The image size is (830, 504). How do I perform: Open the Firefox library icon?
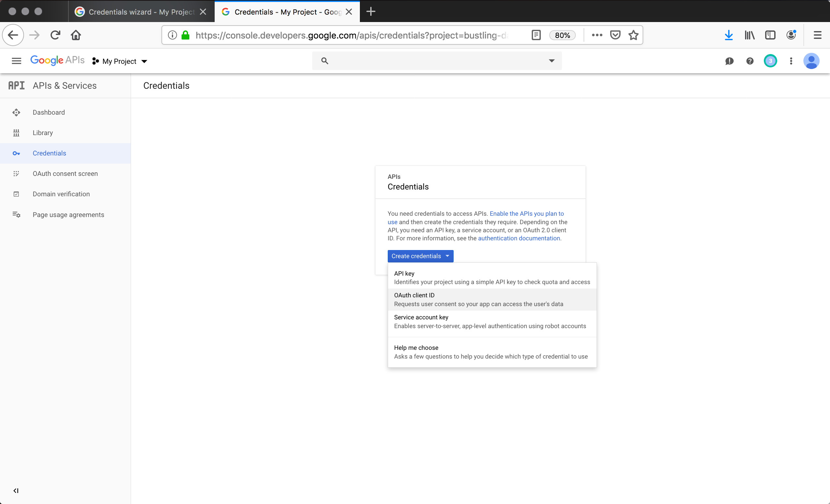click(750, 35)
